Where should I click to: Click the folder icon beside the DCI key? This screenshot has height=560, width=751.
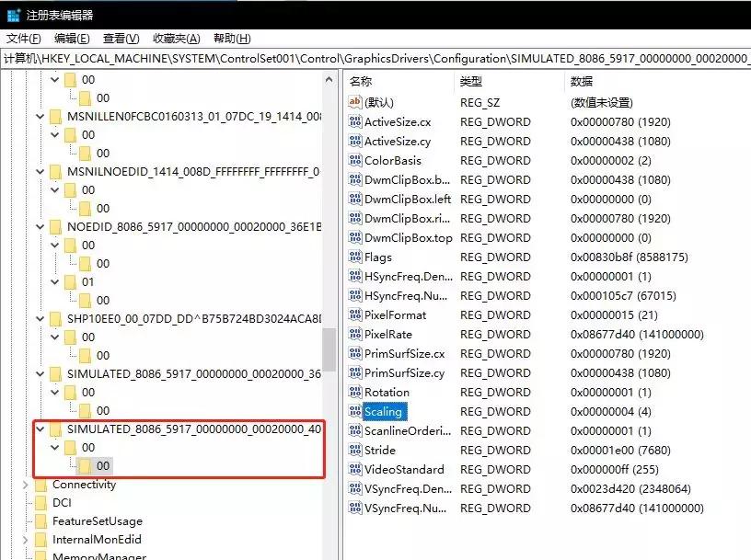[43, 502]
